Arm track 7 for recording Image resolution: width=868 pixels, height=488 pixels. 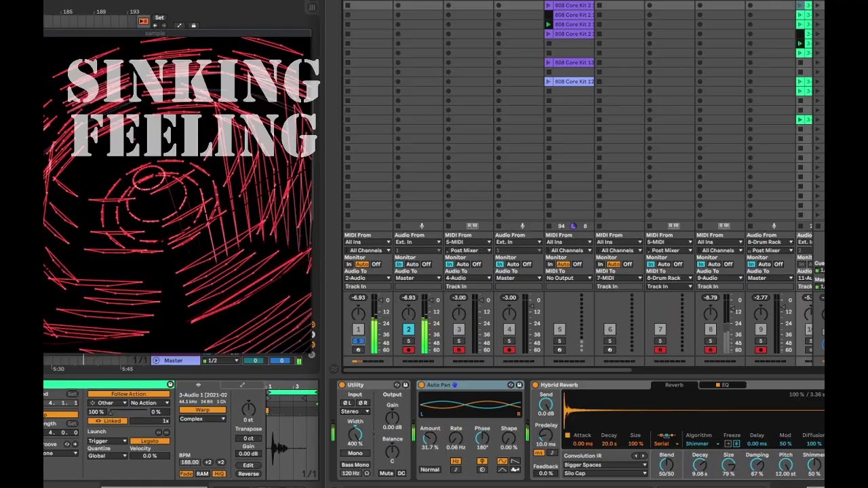(660, 350)
